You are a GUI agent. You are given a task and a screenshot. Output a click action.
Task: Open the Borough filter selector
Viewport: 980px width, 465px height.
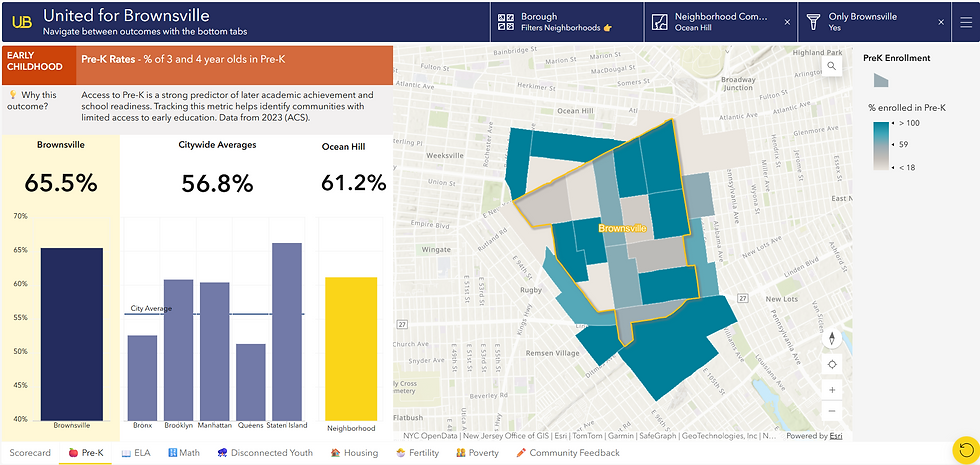(x=567, y=22)
